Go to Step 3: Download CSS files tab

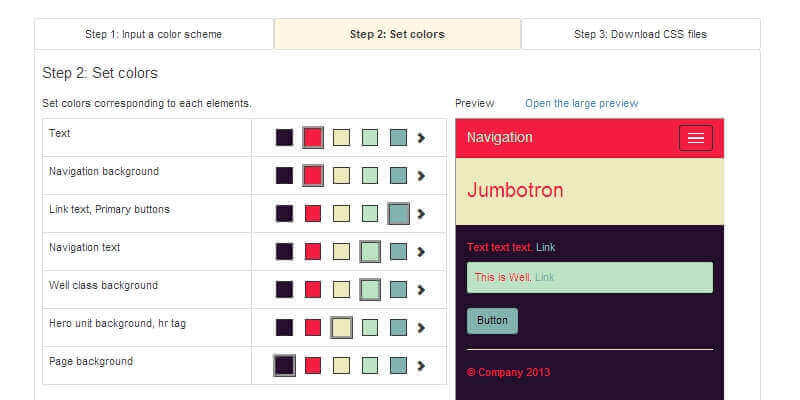coord(640,34)
